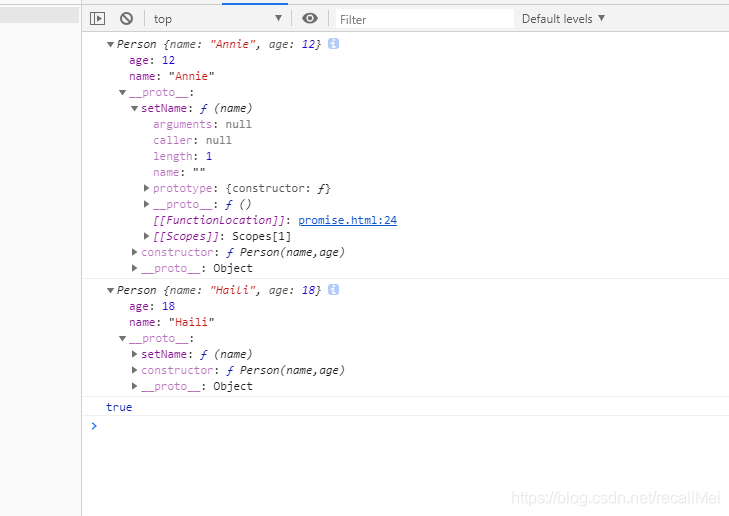Open the top context dropdown

(218, 19)
